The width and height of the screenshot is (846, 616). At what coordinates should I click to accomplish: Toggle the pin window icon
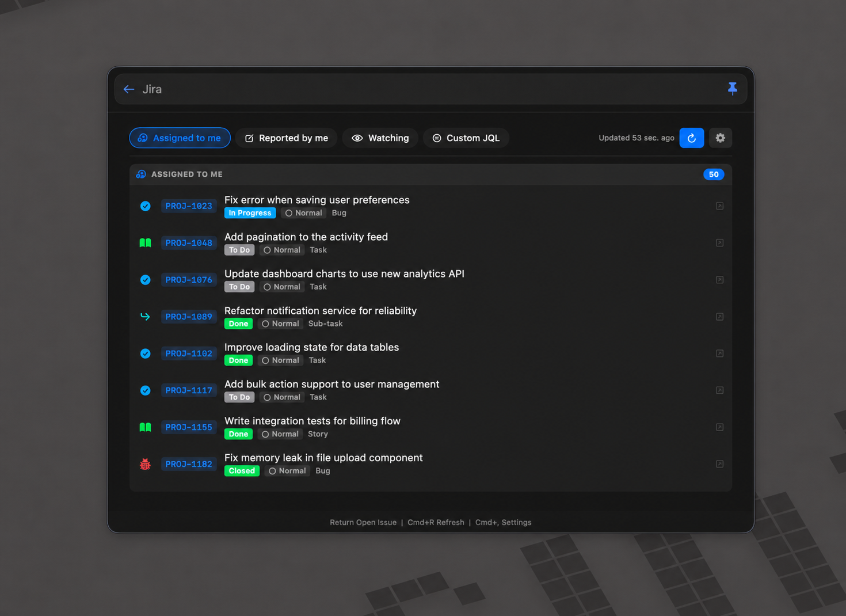pyautogui.click(x=732, y=89)
